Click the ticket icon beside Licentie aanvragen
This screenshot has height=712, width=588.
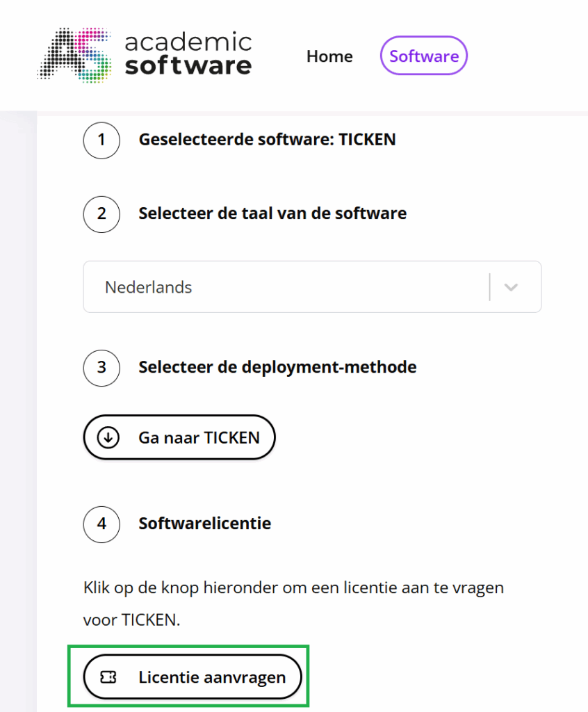(x=108, y=677)
